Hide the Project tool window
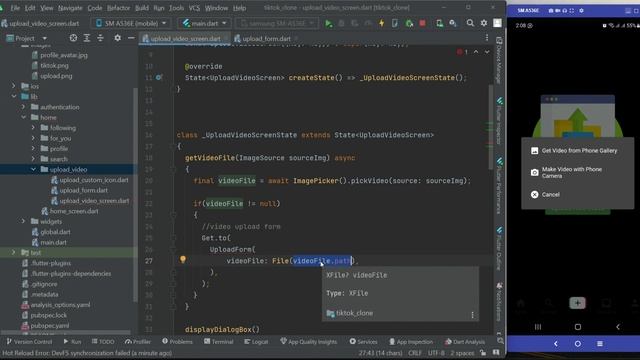This screenshot has height=360, width=640. (131, 38)
